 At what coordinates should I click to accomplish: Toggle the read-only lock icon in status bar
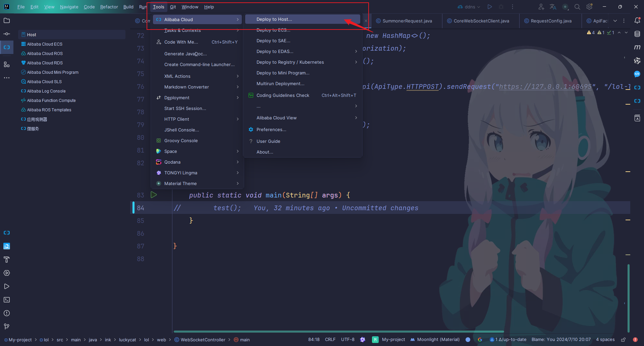pos(623,340)
